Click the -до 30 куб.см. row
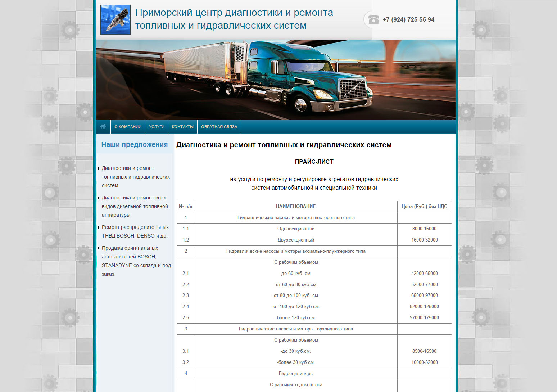557x392 pixels. click(x=296, y=351)
